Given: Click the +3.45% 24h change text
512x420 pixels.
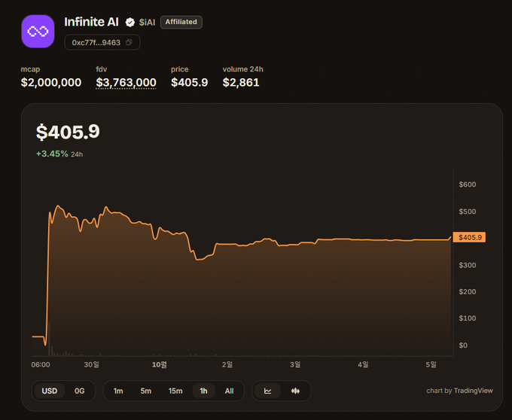Looking at the screenshot, I should (59, 154).
